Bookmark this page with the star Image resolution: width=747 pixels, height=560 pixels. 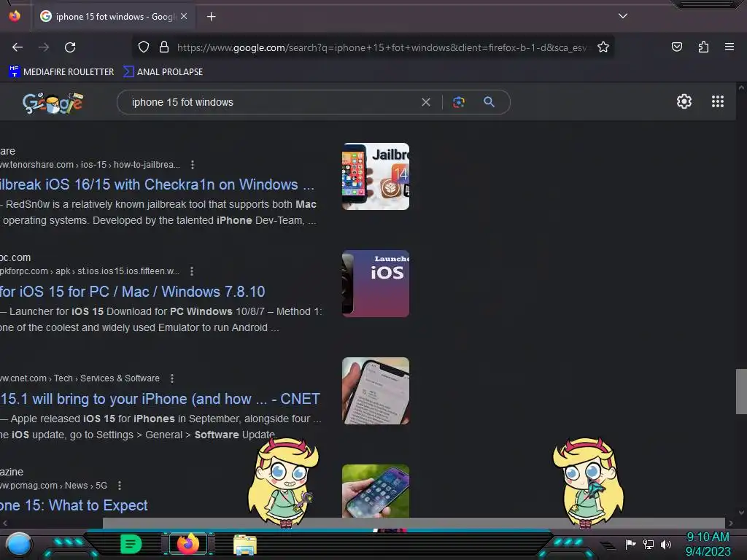(x=603, y=47)
